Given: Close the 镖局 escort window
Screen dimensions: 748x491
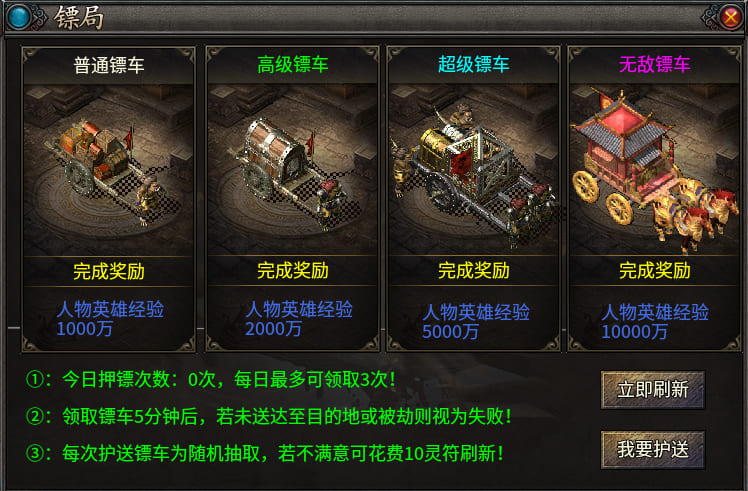Looking at the screenshot, I should (x=730, y=18).
